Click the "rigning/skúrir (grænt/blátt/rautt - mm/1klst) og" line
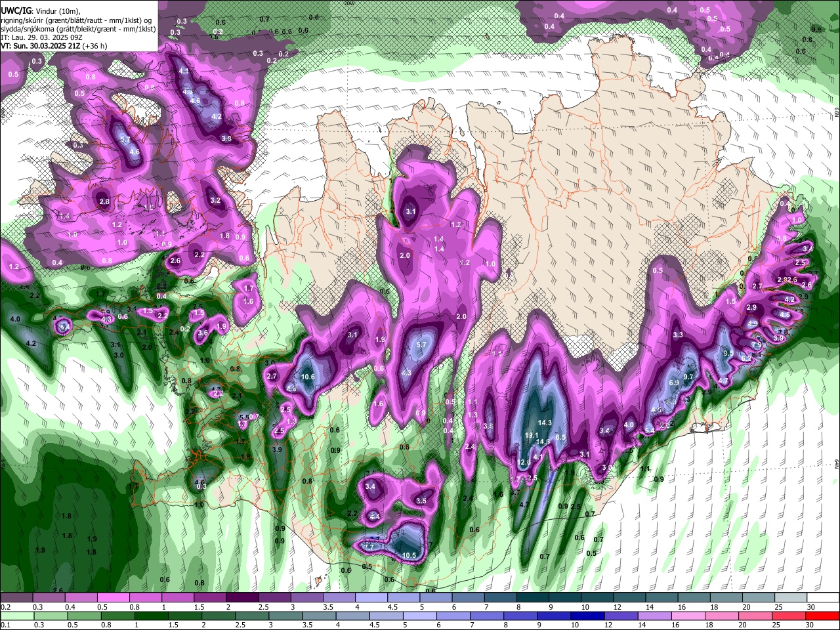Screen dimensions: 840x630 click(x=77, y=20)
